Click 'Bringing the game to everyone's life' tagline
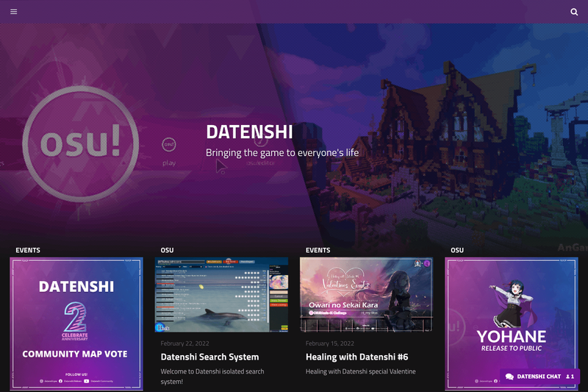The height and width of the screenshot is (392, 588). point(282,153)
